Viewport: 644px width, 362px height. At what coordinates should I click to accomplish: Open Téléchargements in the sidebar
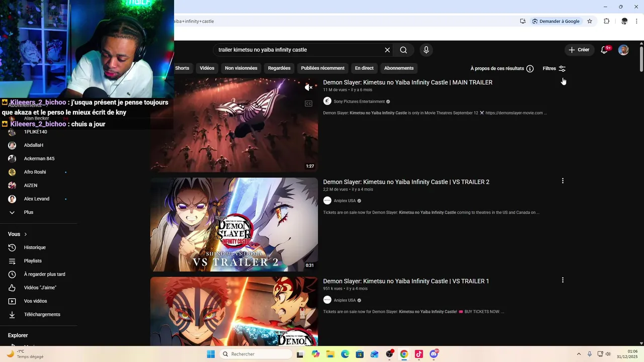(38, 315)
